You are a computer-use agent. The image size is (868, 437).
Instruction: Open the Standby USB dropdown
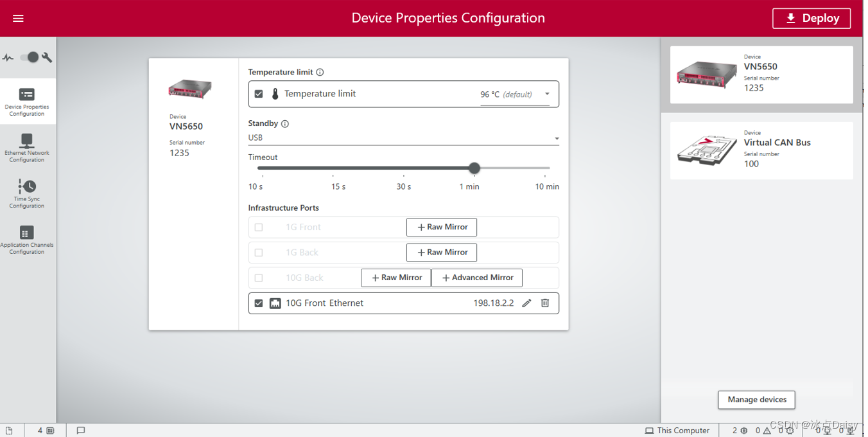(x=557, y=138)
